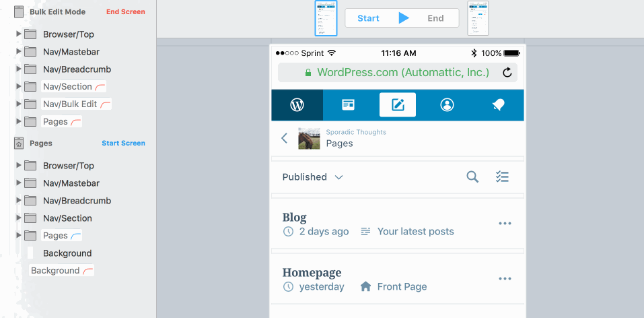The width and height of the screenshot is (644, 318).
Task: Expand Nav/Mastebar folder under Pages screen
Action: [x=18, y=183]
